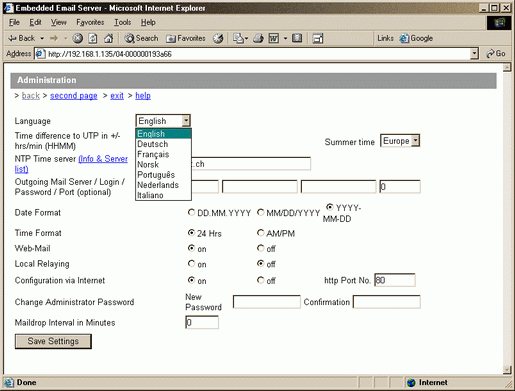The width and height of the screenshot is (515, 391).
Task: Click the toolbar icon right of Discuss
Action: click(318, 39)
